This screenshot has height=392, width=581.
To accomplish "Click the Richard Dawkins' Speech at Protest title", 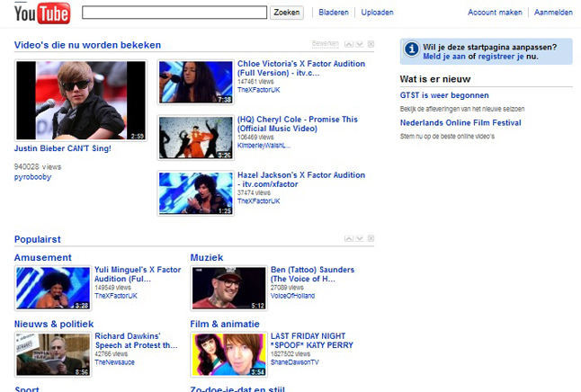I will coord(136,341).
